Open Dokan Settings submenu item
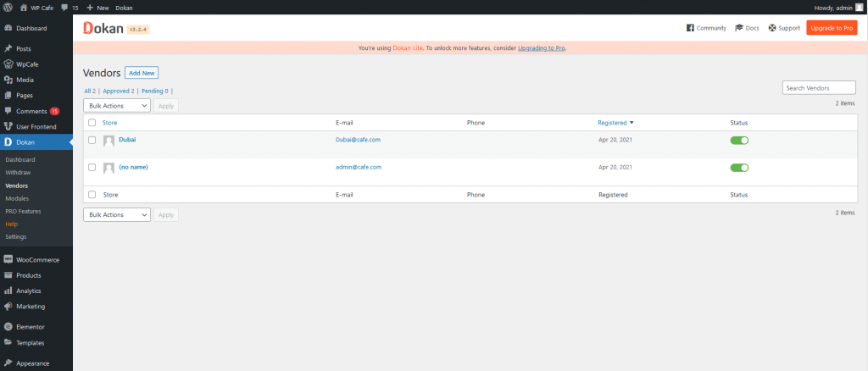This screenshot has height=371, width=868. click(x=16, y=236)
